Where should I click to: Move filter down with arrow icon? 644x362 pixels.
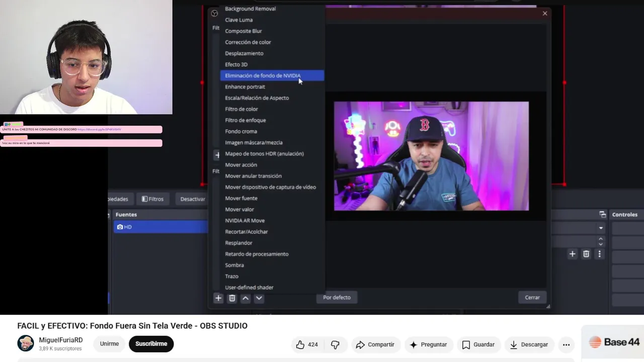259,298
